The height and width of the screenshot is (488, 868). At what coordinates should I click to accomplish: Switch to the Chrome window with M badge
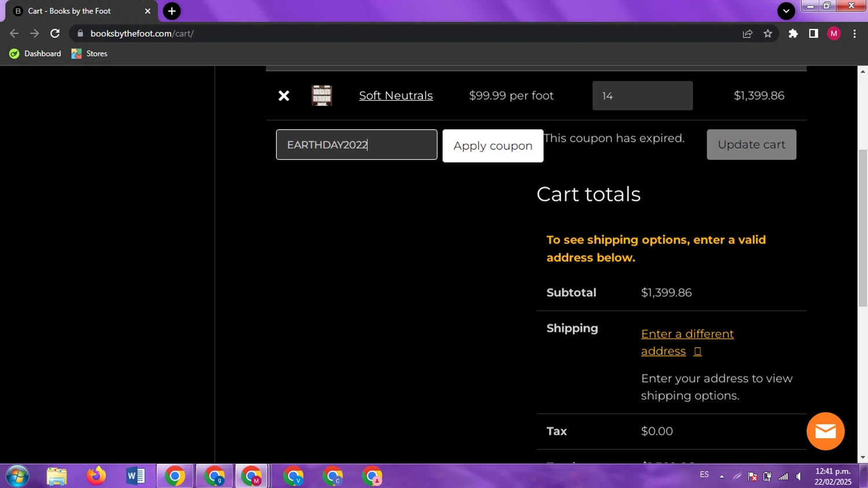(x=252, y=476)
